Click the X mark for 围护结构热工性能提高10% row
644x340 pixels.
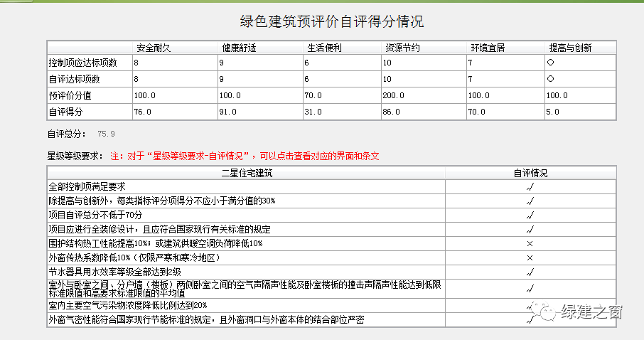530,243
